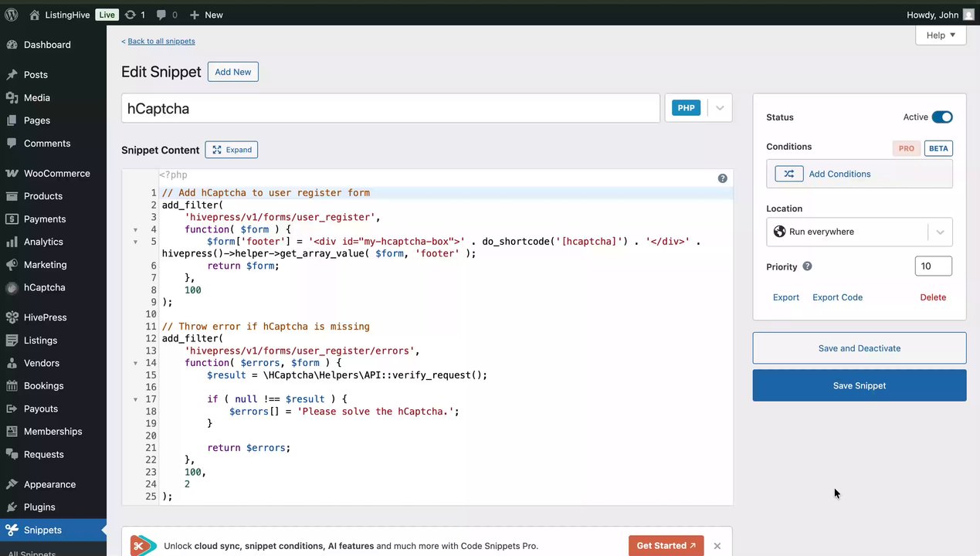
Task: Collapse code fold at line 14
Action: point(136,363)
